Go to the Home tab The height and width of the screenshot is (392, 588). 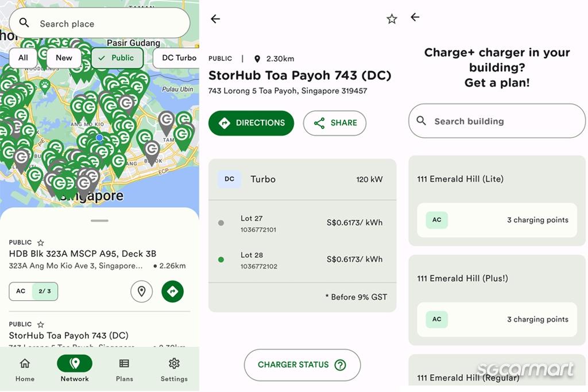(x=25, y=369)
